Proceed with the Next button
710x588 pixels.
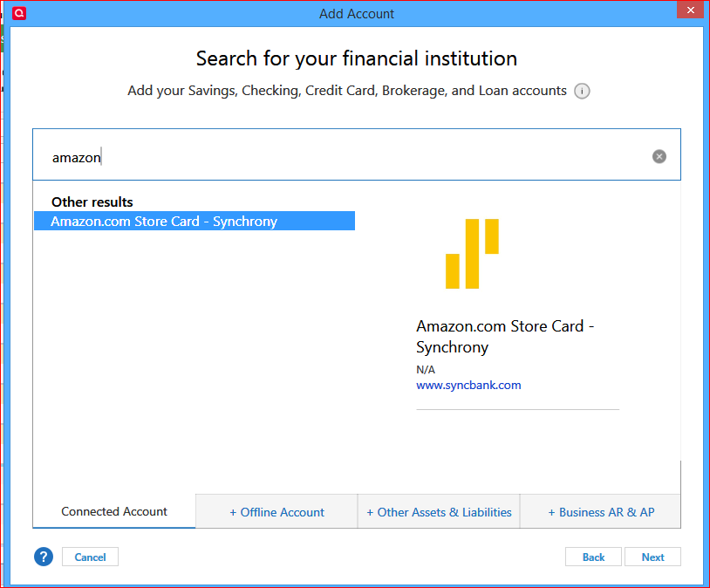[652, 557]
